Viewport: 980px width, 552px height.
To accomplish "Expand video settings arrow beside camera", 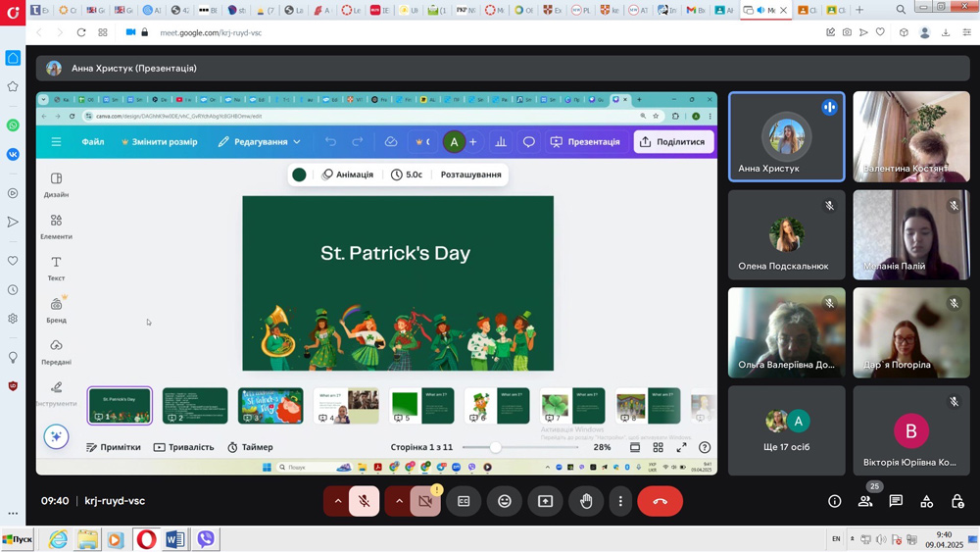I will [x=399, y=501].
